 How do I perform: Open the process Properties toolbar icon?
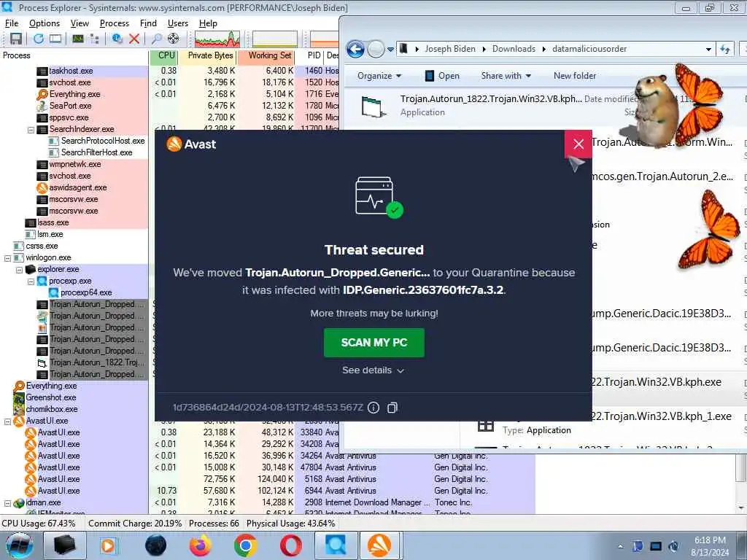pos(117,39)
